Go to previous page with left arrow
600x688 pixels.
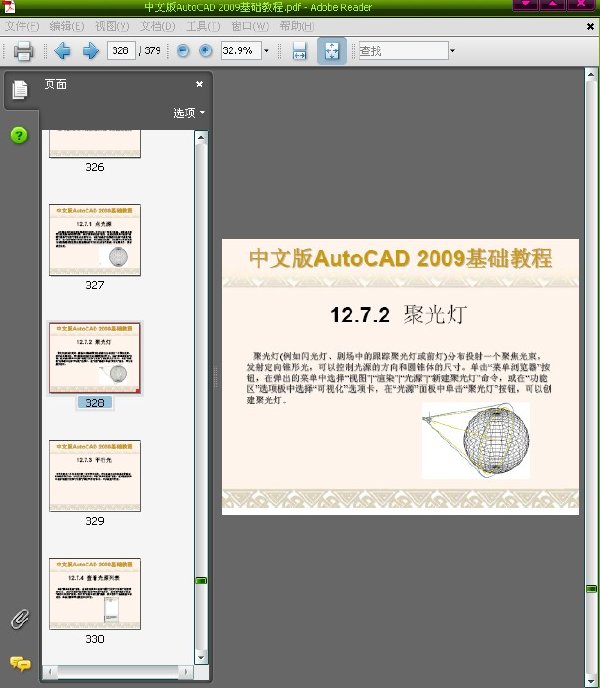point(62,51)
